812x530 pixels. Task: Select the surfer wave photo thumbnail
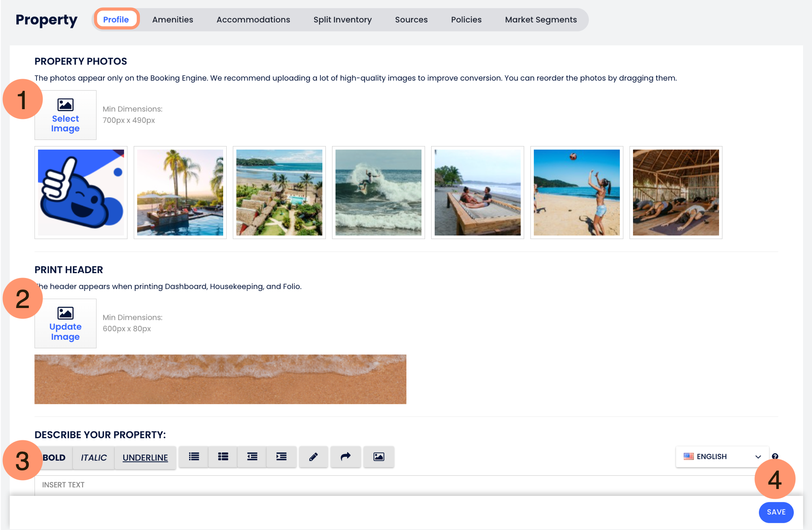[378, 192]
